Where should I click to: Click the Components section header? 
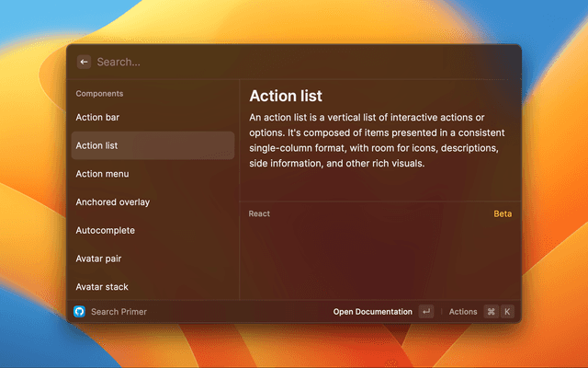coord(99,94)
